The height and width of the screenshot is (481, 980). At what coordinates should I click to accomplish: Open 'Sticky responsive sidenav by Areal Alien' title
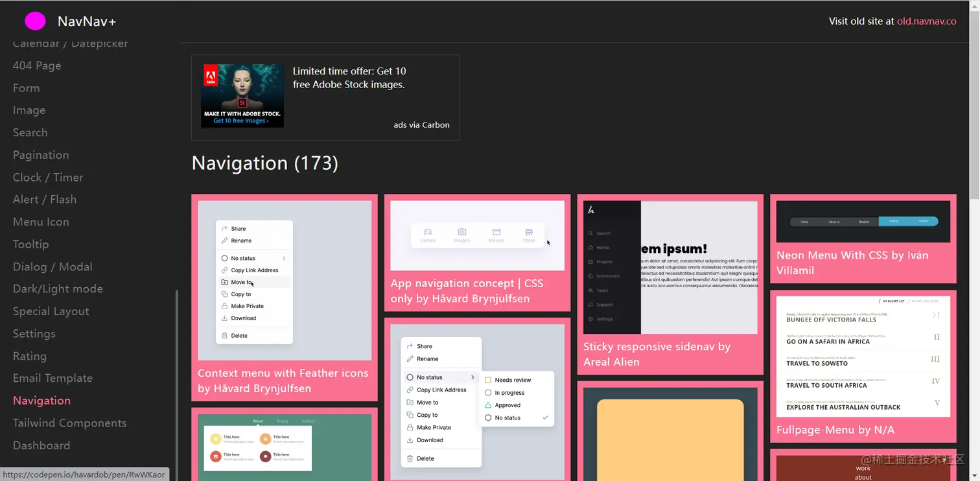(x=657, y=354)
